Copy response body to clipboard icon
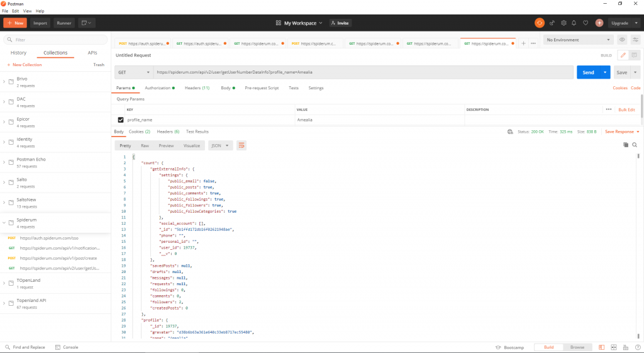The height and width of the screenshot is (353, 644). tap(626, 145)
